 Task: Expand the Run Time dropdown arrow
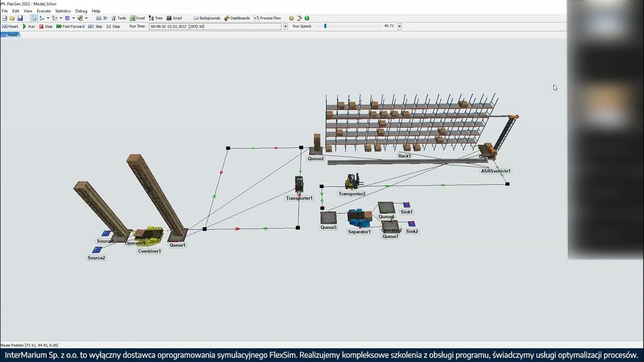[285, 26]
